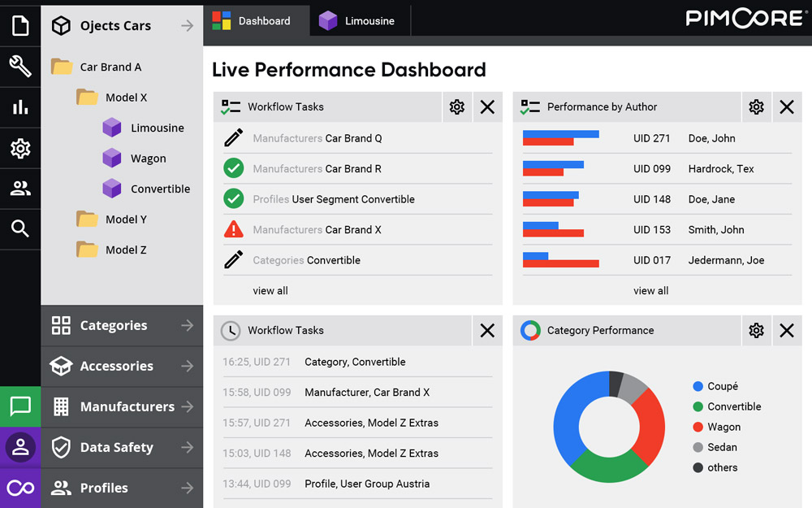Click the infinity logo icon
This screenshot has height=508, width=812.
[x=20, y=488]
